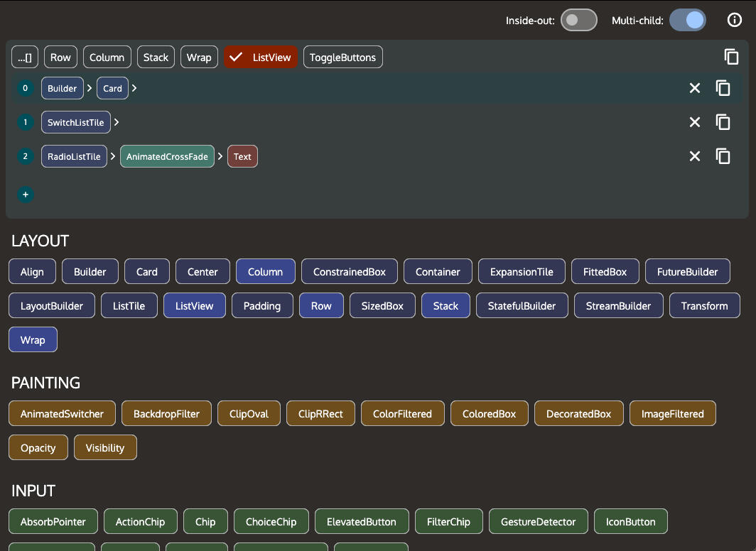Open the info icon at top right
The image size is (756, 551).
coord(735,21)
